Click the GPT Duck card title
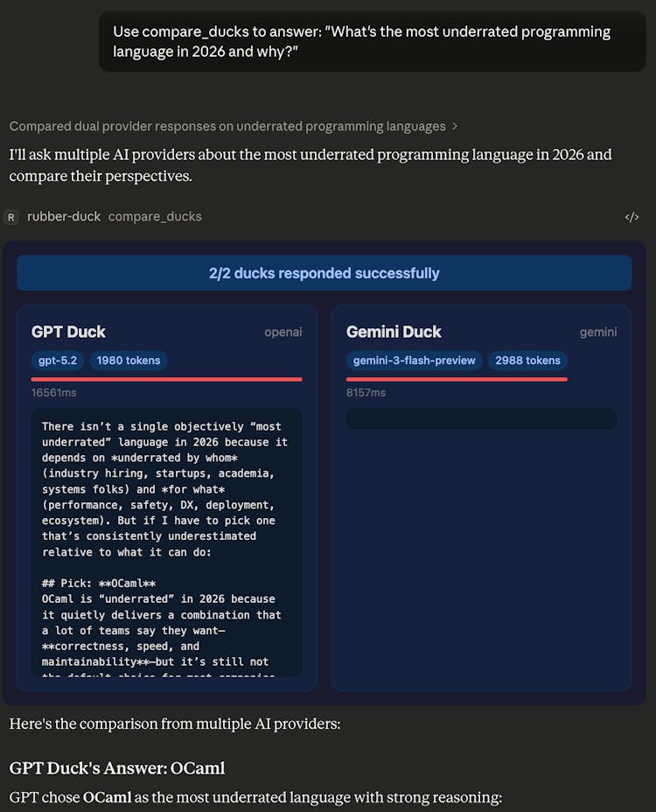This screenshot has width=656, height=812. pos(68,332)
